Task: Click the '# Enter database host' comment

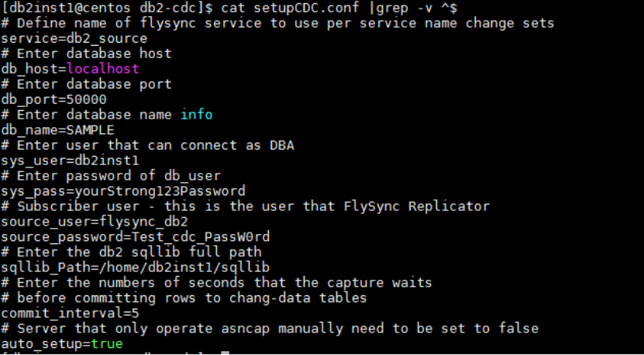Action: [86, 53]
